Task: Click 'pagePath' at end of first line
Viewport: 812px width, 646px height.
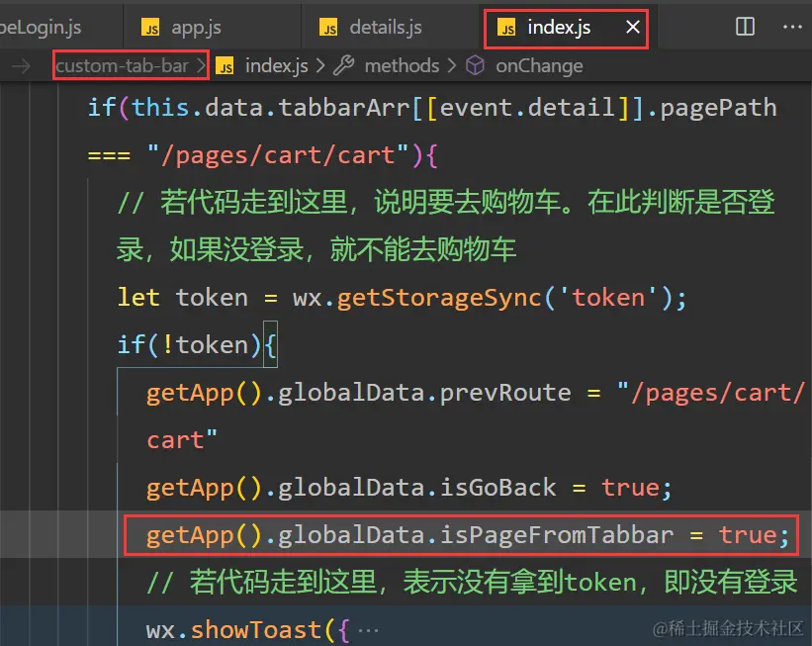Action: (718, 108)
